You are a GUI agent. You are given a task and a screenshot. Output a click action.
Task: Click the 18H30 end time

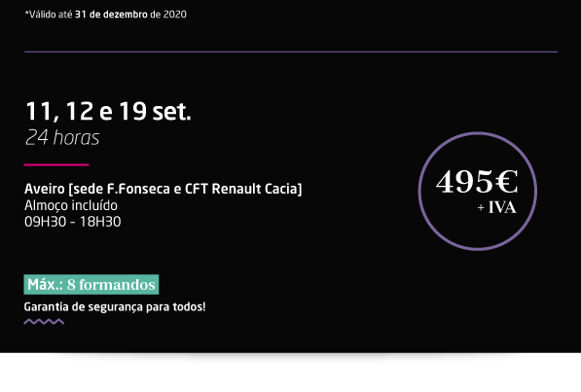coord(100,222)
